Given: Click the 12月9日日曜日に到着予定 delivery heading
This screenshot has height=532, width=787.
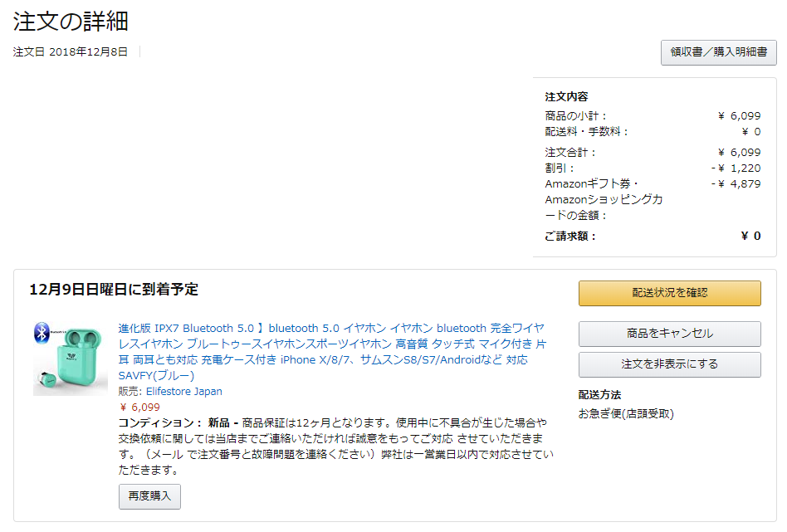Looking at the screenshot, I should click(114, 290).
